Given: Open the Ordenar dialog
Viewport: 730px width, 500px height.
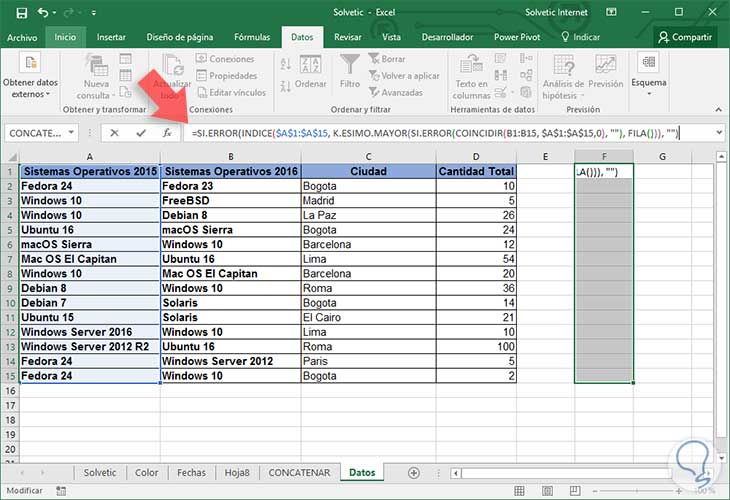Looking at the screenshot, I should [x=310, y=72].
